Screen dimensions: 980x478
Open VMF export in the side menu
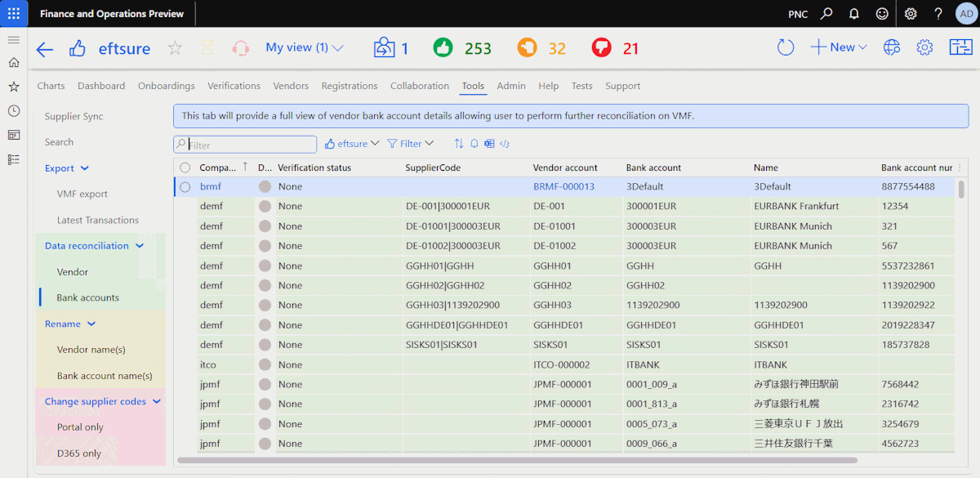(x=82, y=194)
